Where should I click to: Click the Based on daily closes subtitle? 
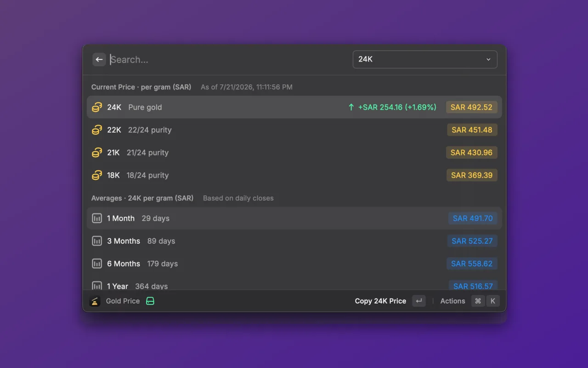tap(238, 198)
